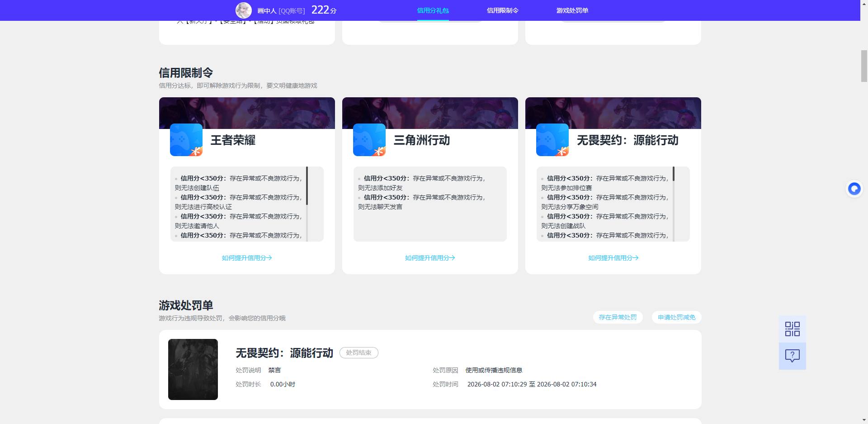Click the 0.00小时 penalty duration value
The height and width of the screenshot is (424, 868).
(283, 384)
